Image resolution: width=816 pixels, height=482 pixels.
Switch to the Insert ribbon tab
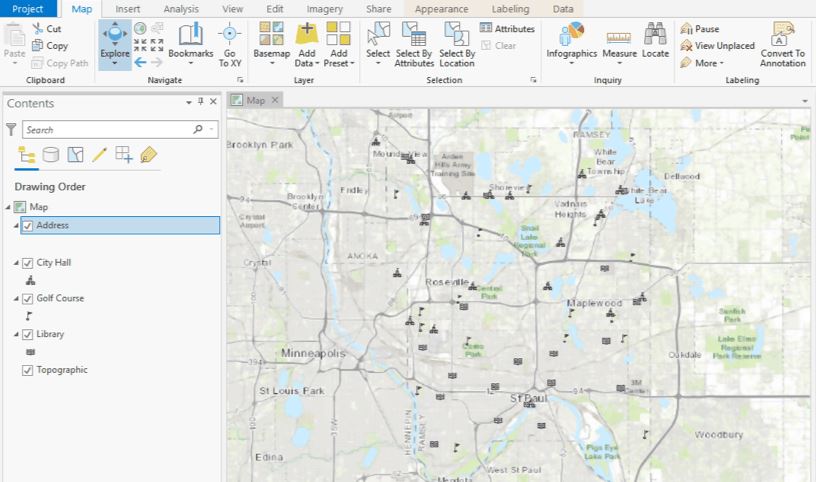click(x=128, y=9)
